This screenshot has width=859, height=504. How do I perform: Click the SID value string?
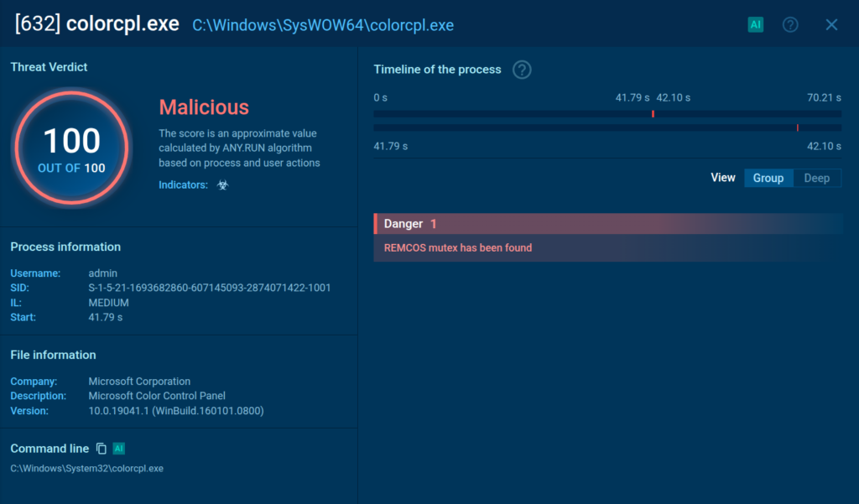209,288
